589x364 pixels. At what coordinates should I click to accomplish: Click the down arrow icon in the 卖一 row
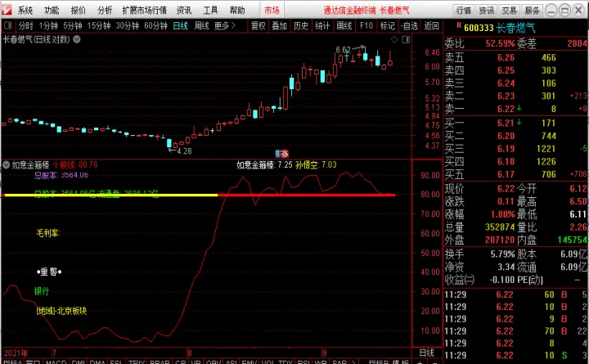tap(520, 109)
